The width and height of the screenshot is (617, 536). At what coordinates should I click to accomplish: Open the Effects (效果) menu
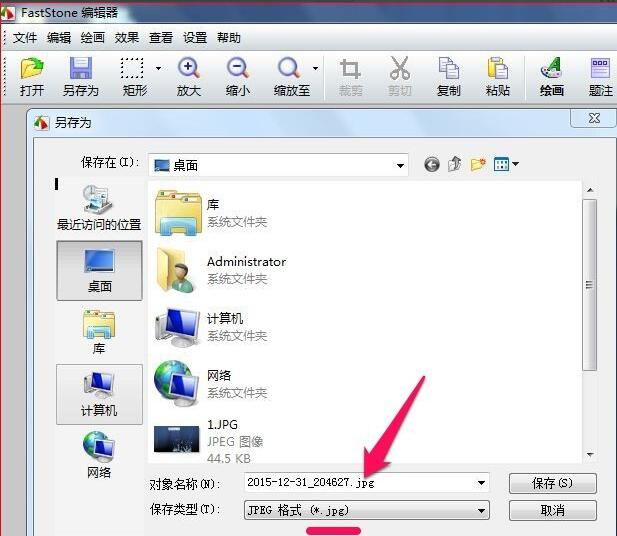(x=127, y=38)
